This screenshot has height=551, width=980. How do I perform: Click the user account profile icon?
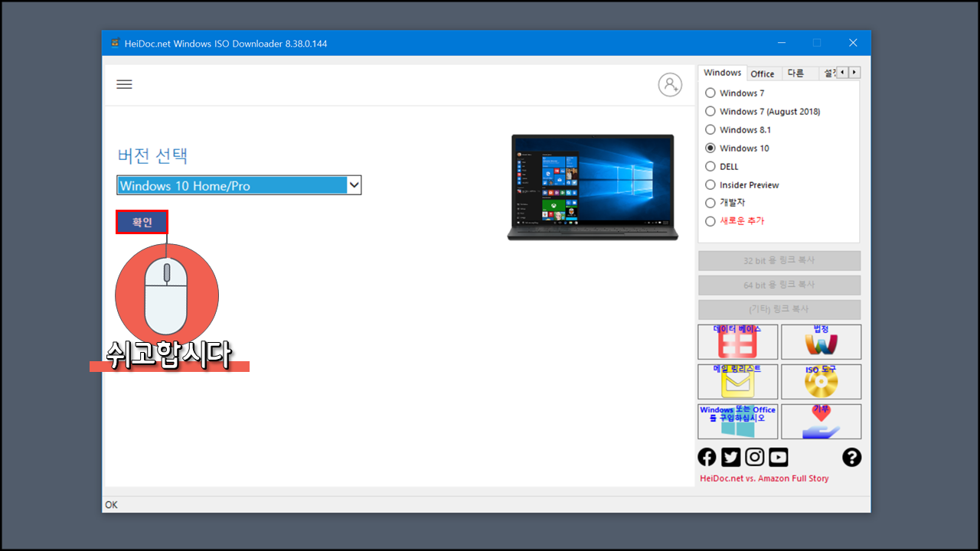point(670,85)
